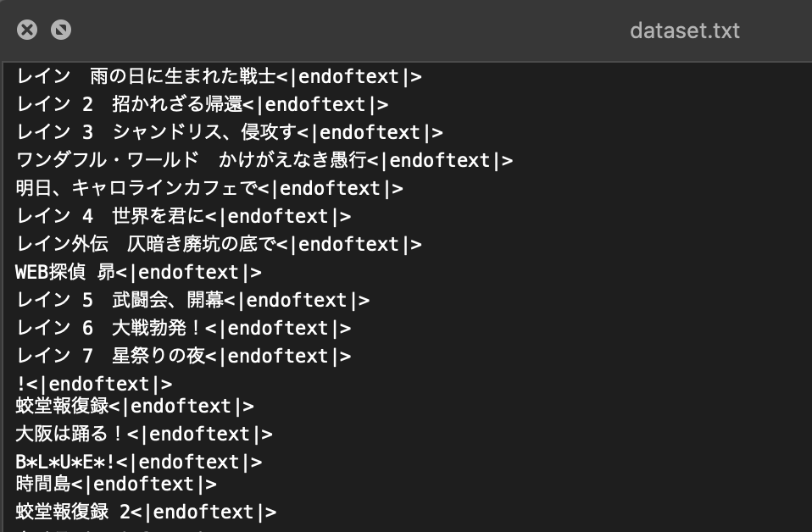
Task: Click the line レイン 3 シャンドリス、侵攻す
Action: pos(230,132)
